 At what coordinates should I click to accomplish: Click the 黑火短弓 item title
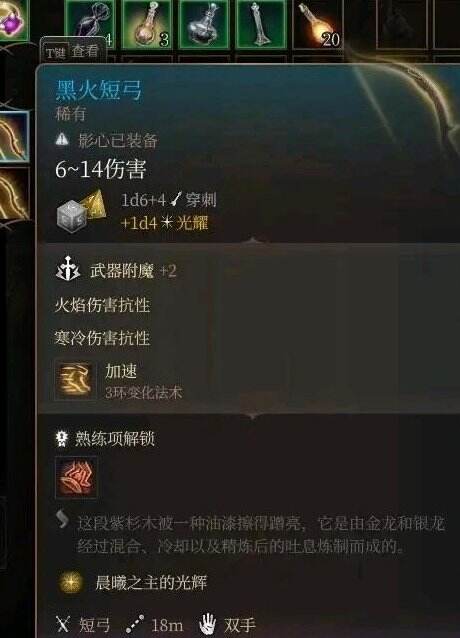pos(99,90)
